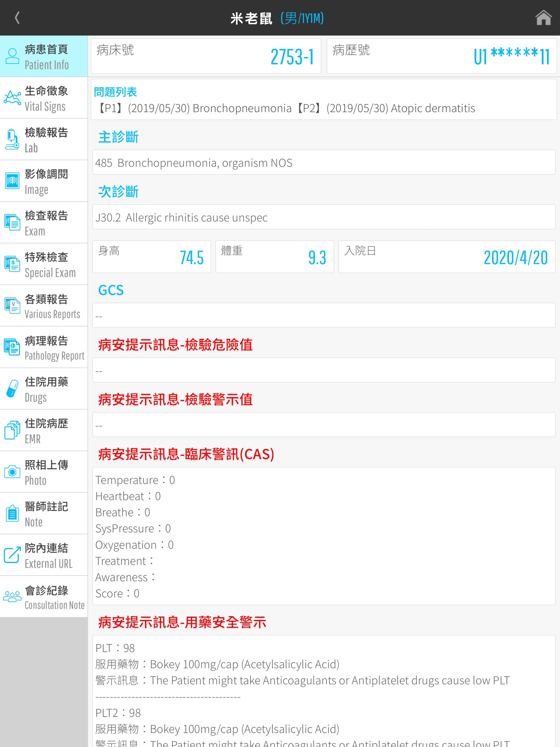The height and width of the screenshot is (747, 560).
Task: Select SysPressure：0 line in CAS
Action: (133, 529)
